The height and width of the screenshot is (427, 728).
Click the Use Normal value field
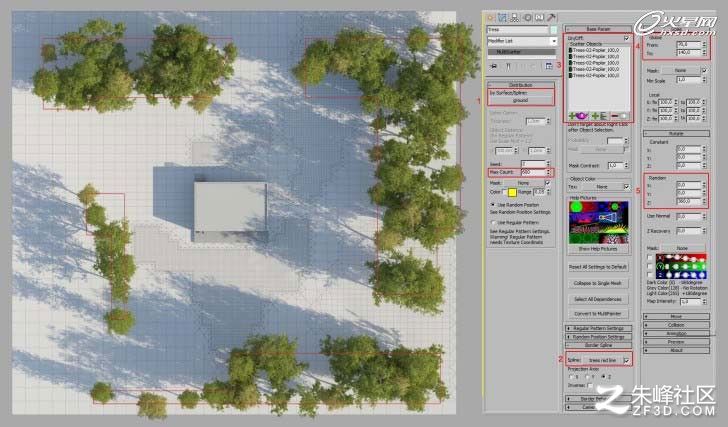689,216
